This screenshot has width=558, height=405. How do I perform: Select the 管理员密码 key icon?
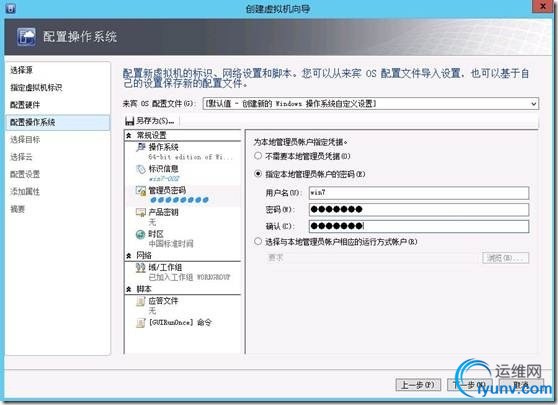point(141,191)
